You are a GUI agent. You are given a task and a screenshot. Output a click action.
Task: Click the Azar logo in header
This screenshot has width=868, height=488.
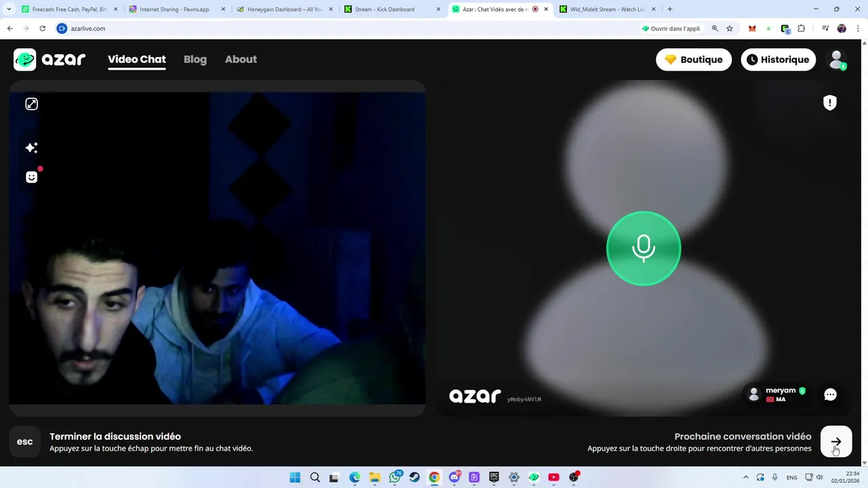point(50,60)
